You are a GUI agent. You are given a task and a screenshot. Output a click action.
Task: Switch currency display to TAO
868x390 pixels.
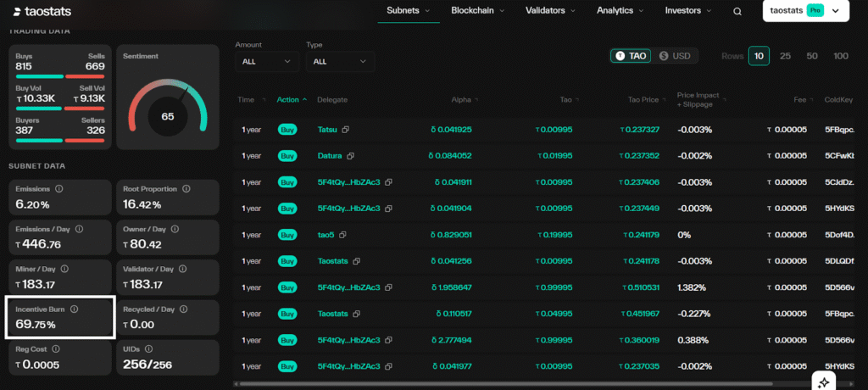632,56
